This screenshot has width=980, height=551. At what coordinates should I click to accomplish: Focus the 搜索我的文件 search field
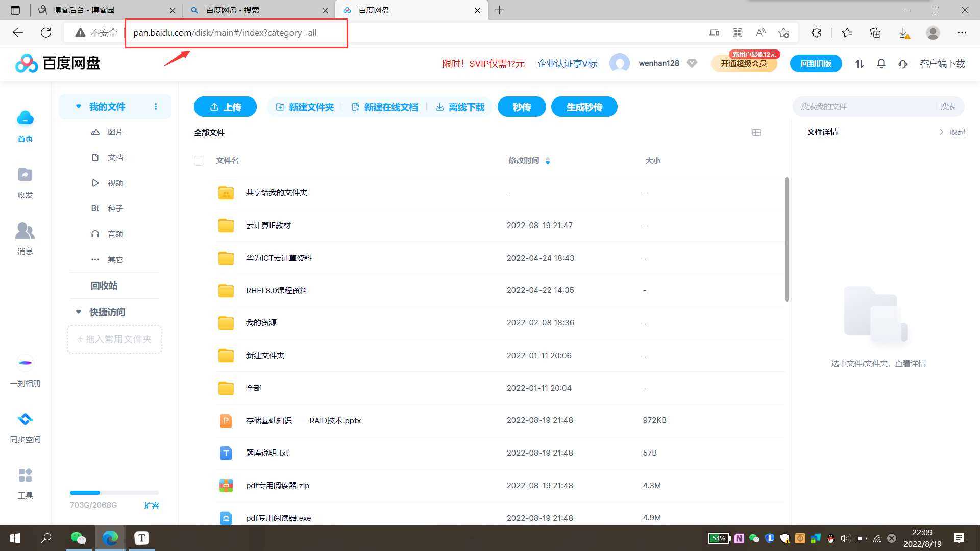pyautogui.click(x=866, y=106)
